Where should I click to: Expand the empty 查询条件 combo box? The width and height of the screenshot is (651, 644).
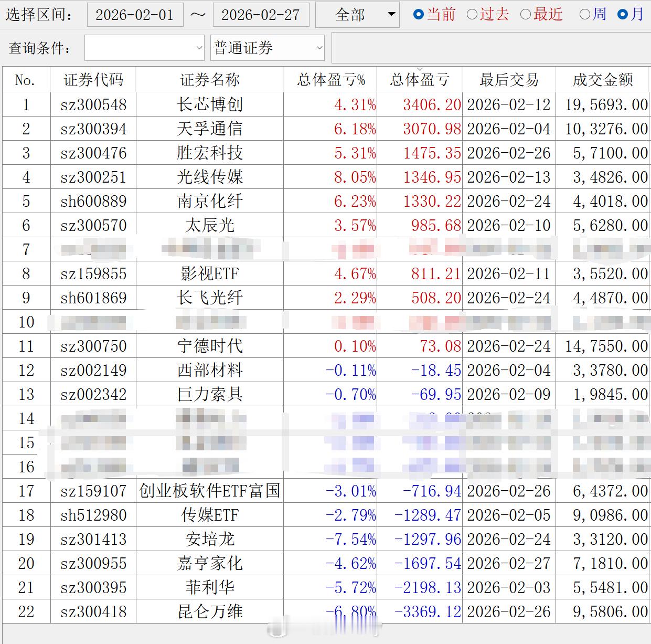144,48
